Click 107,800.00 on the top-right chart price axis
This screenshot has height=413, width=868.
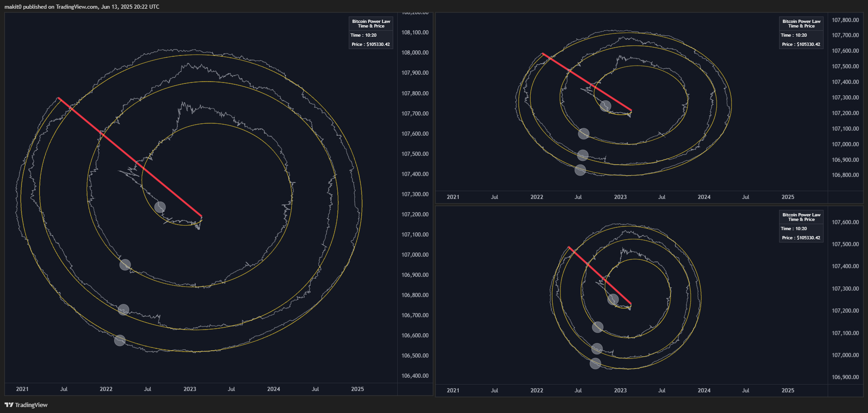tap(846, 20)
